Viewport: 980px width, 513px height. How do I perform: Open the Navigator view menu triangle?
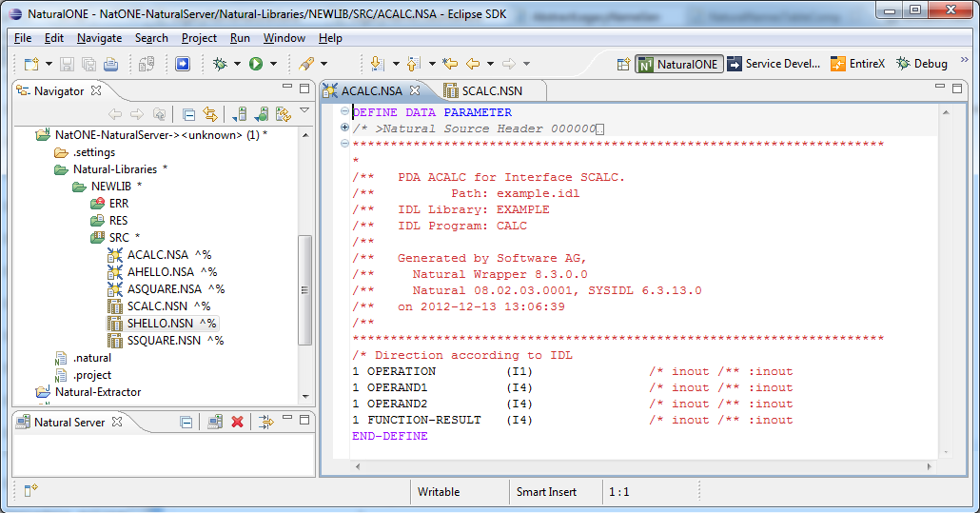click(304, 110)
